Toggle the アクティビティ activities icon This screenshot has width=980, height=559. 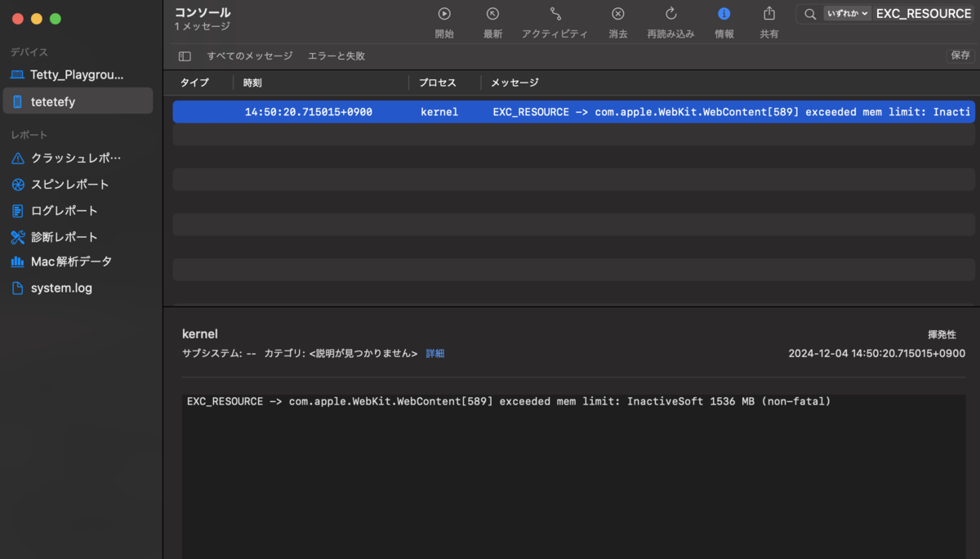(555, 14)
